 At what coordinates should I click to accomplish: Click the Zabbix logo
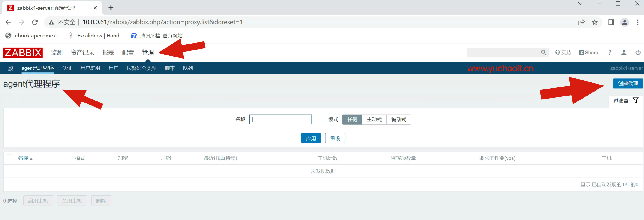(x=23, y=53)
